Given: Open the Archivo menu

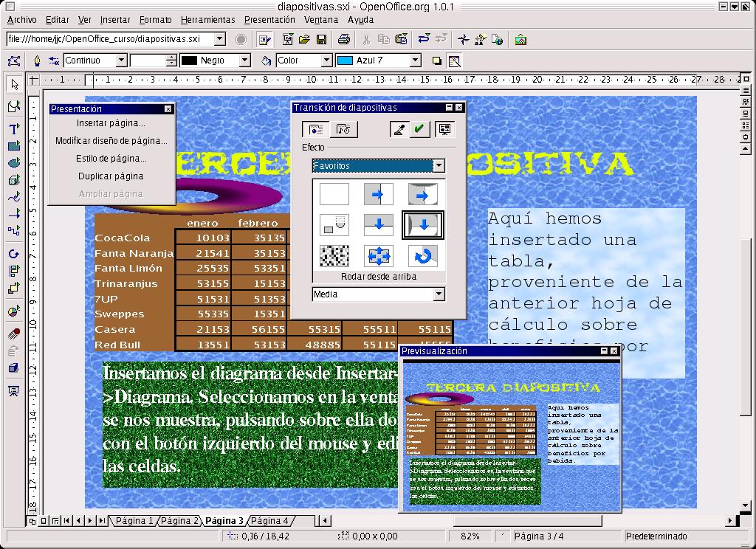Looking at the screenshot, I should coord(22,20).
